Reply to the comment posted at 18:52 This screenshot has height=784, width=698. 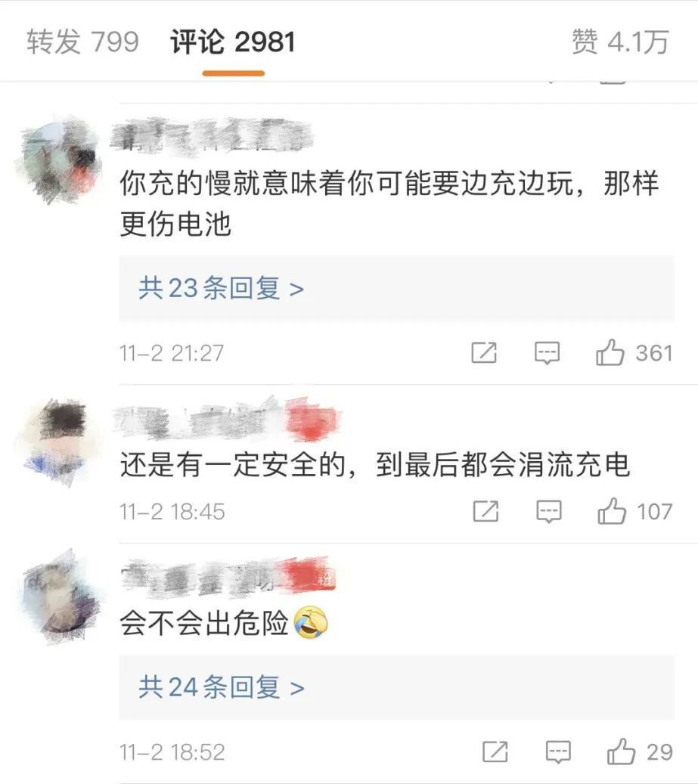(558, 752)
